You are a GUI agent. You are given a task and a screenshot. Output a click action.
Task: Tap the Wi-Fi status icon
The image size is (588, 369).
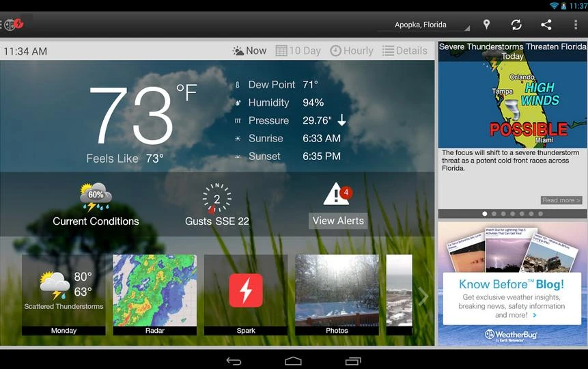554,5
